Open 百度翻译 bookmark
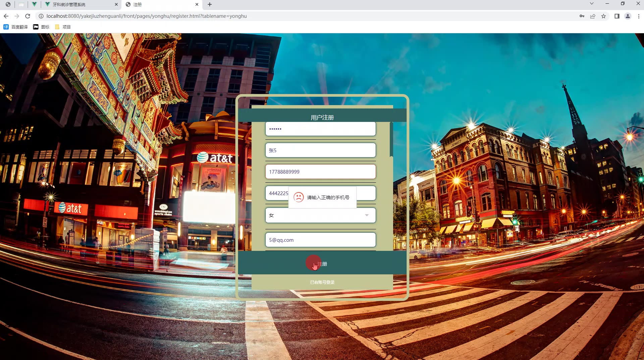Image resolution: width=644 pixels, height=360 pixels. [x=15, y=27]
